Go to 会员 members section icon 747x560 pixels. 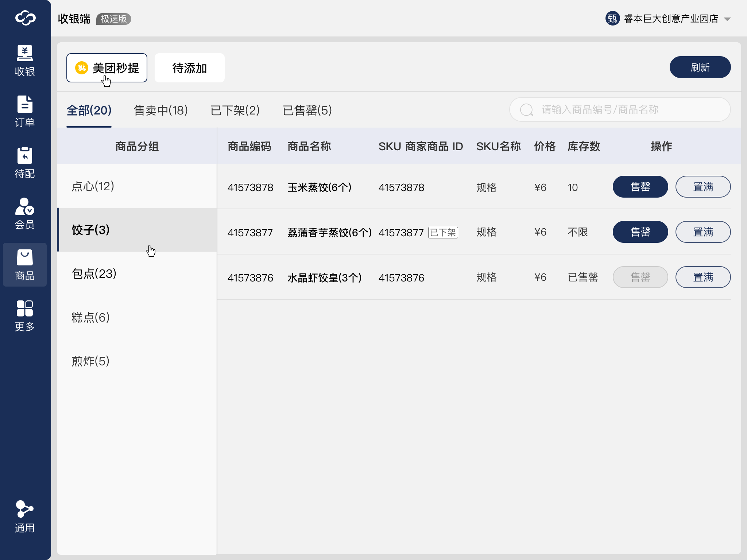[25, 206]
